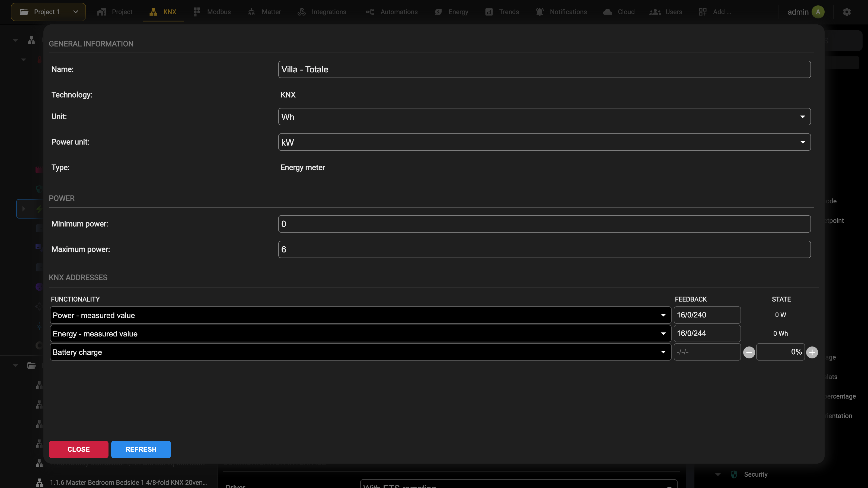
Task: Go to the Integrations tab
Action: tap(322, 12)
